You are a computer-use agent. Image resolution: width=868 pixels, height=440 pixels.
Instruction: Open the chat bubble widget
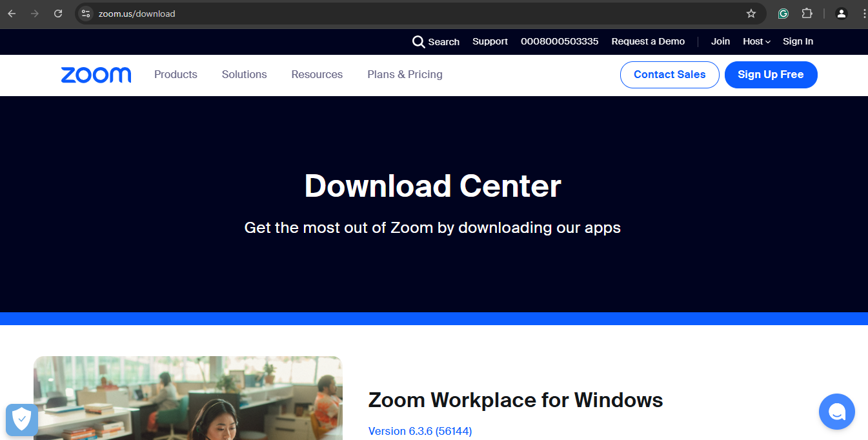point(836,411)
